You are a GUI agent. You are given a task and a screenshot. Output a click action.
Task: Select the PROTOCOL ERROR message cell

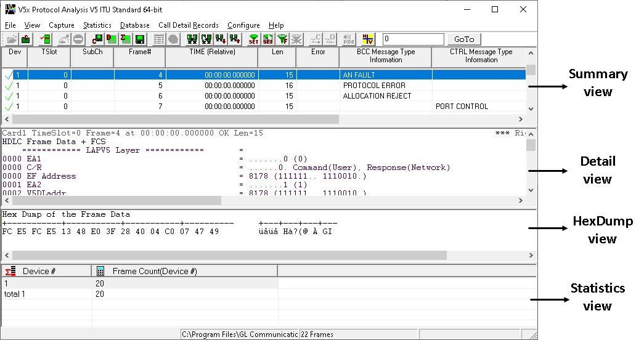pyautogui.click(x=386, y=86)
